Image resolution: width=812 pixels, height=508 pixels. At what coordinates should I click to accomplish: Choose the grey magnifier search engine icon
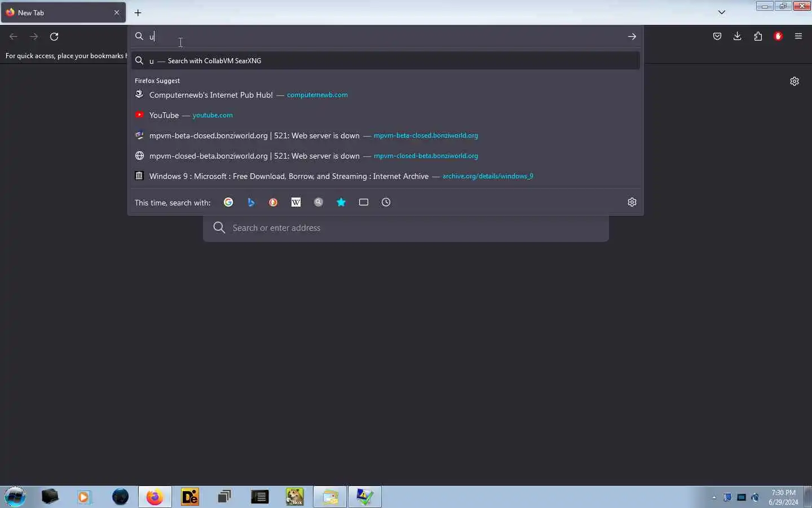pos(319,202)
